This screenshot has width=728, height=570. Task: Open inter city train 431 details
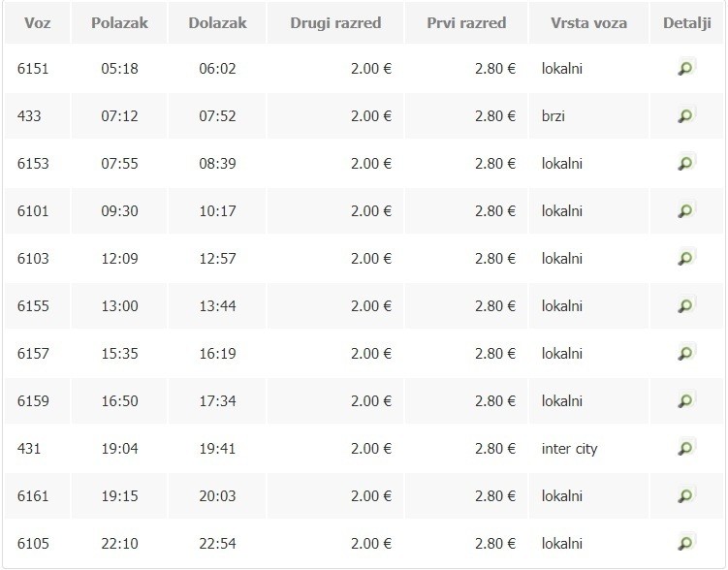tap(685, 449)
